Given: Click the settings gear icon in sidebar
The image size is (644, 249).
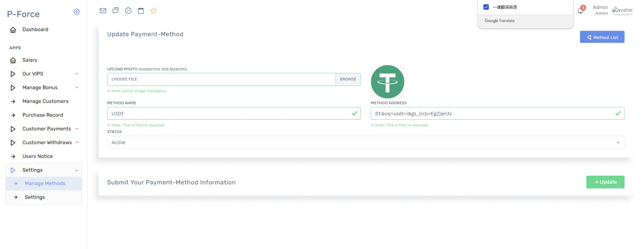Looking at the screenshot, I should [x=76, y=11].
